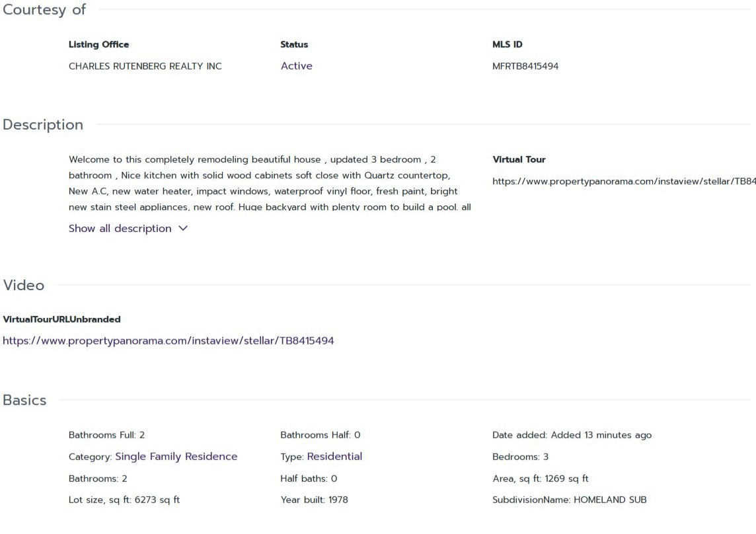This screenshot has height=534, width=756.
Task: Click the Lot size 6273 sq ft entry
Action: [x=124, y=500]
